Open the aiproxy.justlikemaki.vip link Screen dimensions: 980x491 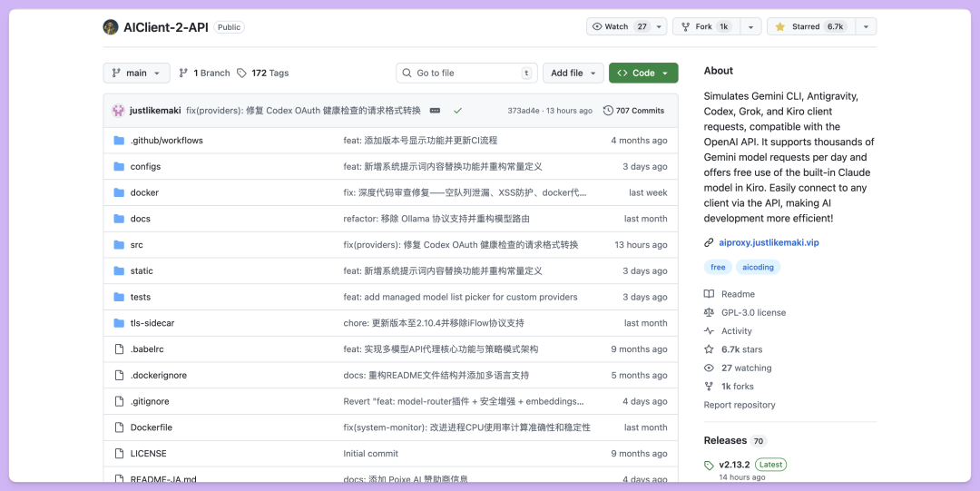click(x=768, y=242)
